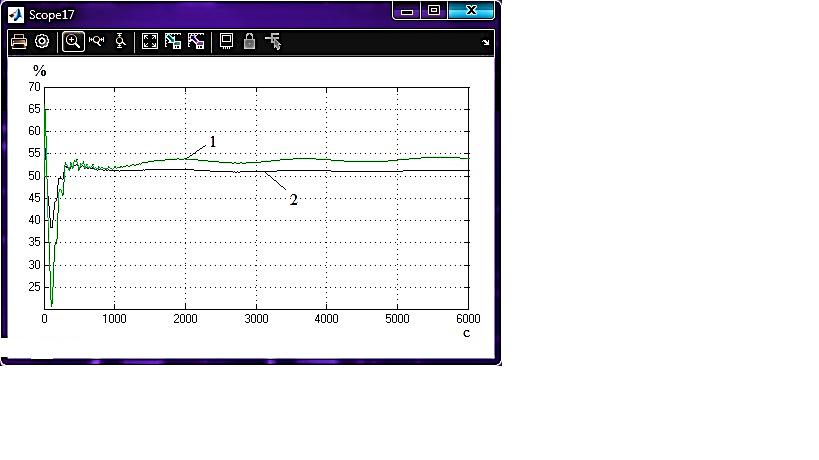Click the 3000 tick on the time axis
Screen dimensions: 819x460
coord(256,319)
